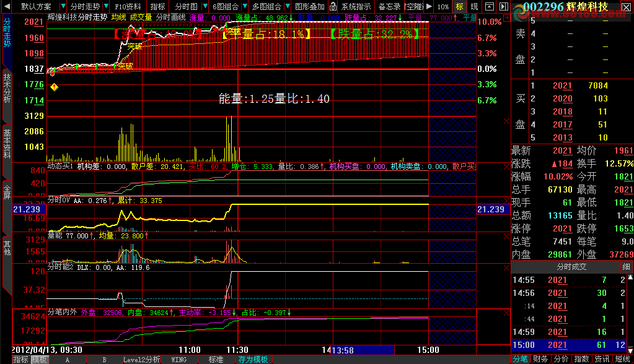Select the 模板 bottom tab
634x364 pixels.
[39, 360]
